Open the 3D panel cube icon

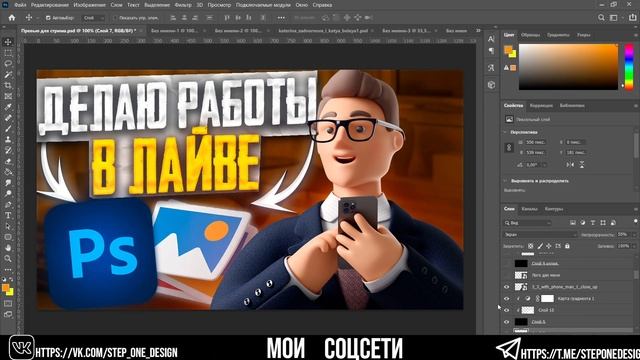click(491, 85)
